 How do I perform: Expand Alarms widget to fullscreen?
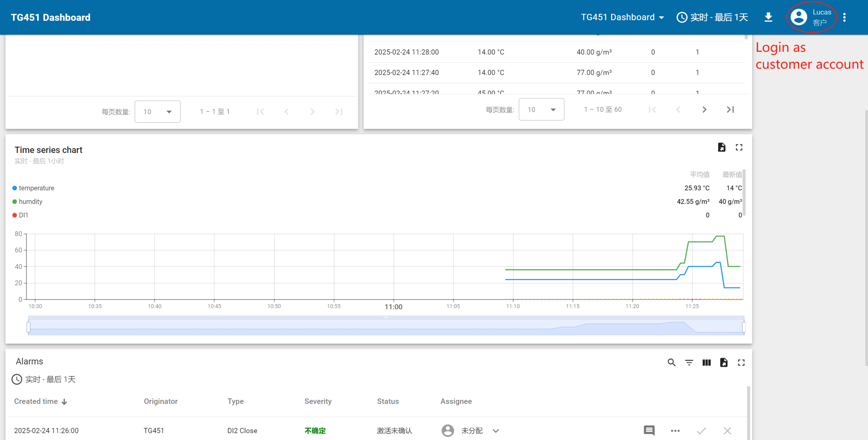pyautogui.click(x=741, y=362)
